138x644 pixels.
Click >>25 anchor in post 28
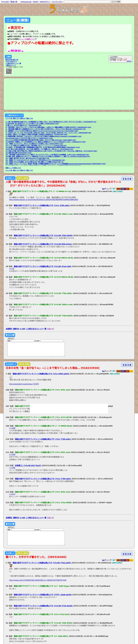click(12, 269)
